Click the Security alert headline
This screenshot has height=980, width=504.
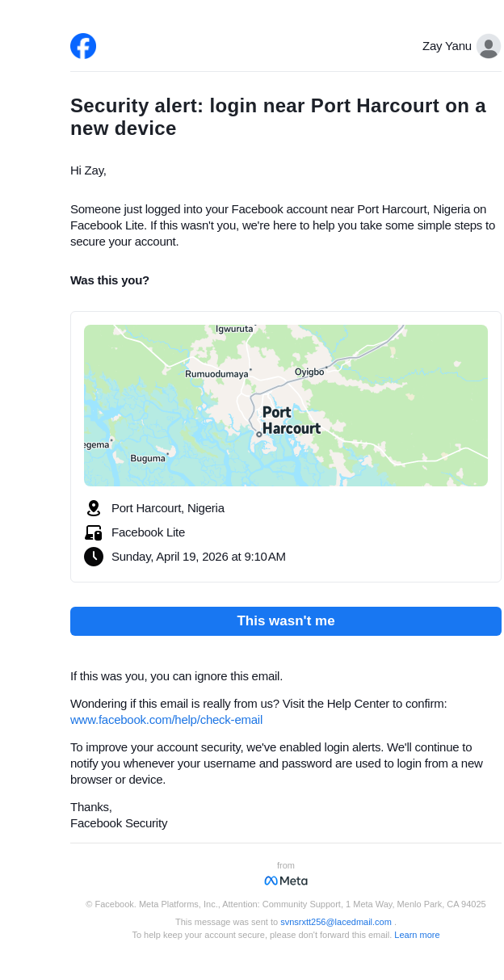coord(278,117)
